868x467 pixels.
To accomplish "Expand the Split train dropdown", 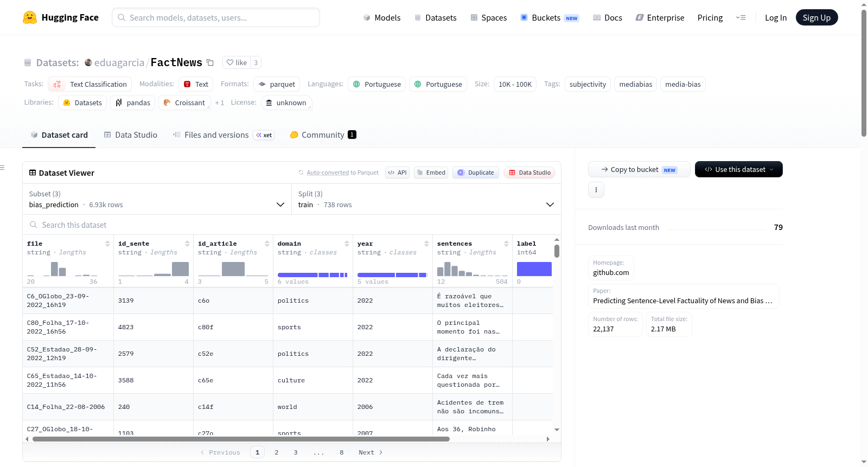I will (x=426, y=199).
